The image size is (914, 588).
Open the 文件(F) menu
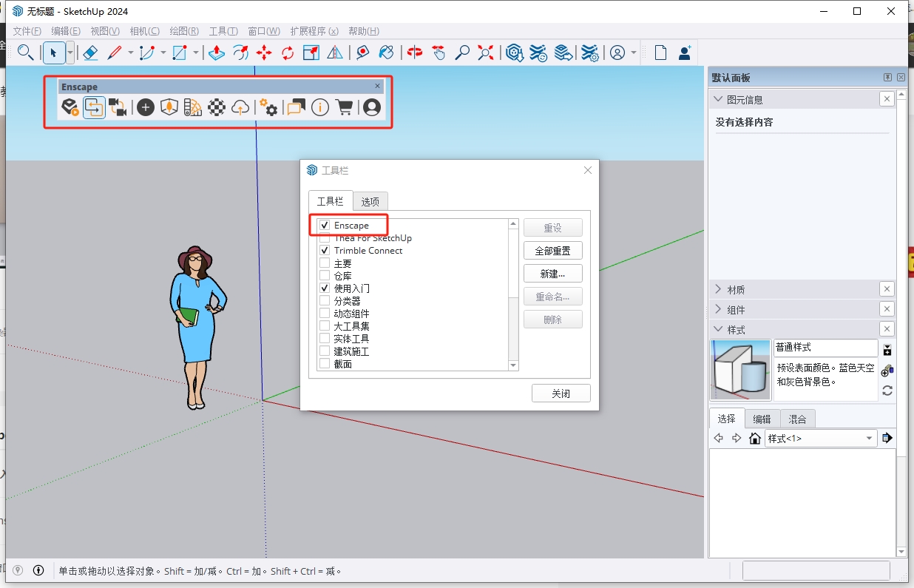27,31
